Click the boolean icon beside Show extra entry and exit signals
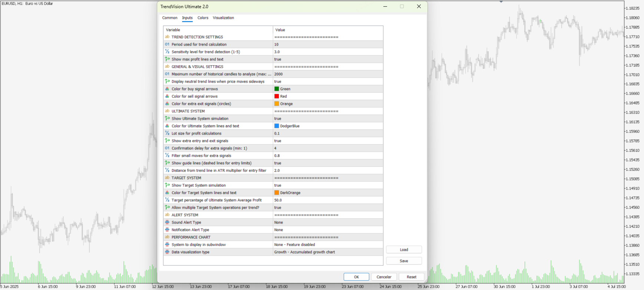 [167, 141]
